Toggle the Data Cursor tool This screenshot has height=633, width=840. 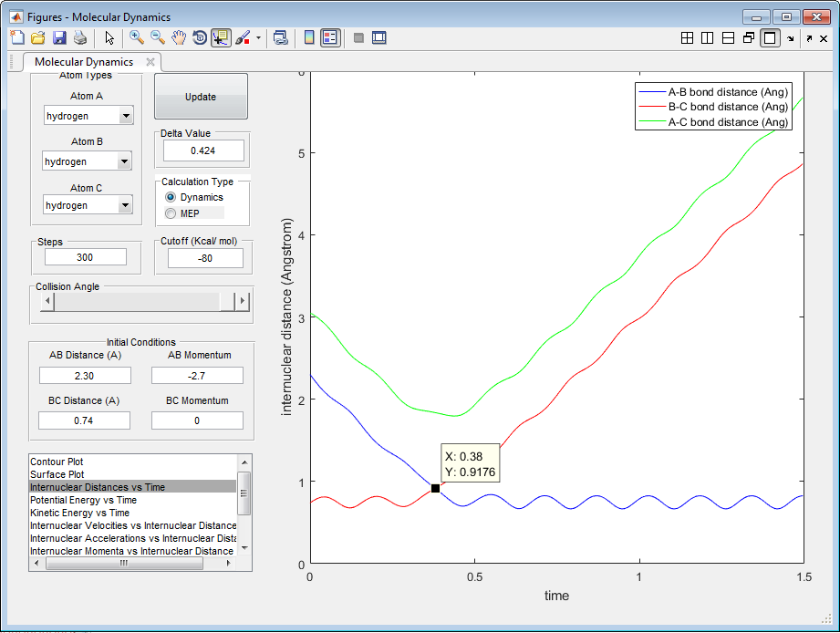pyautogui.click(x=221, y=37)
